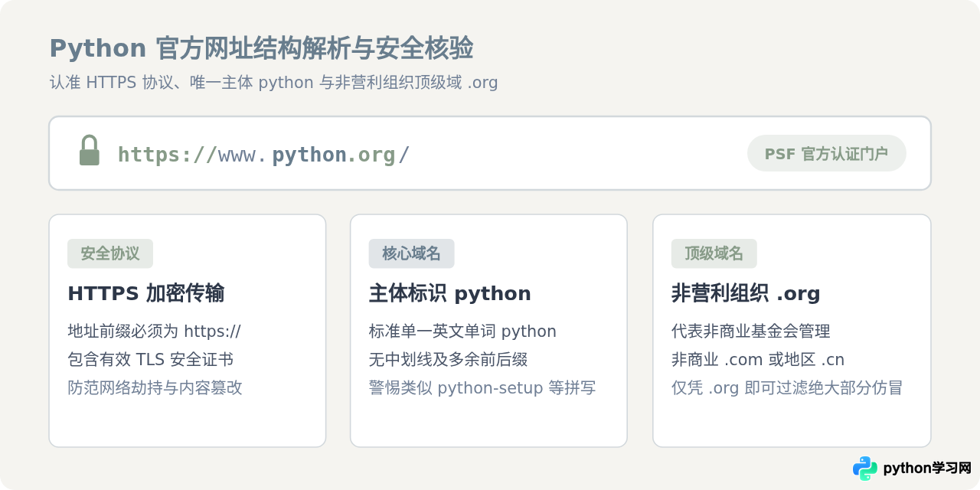Click the heading HTTPS 加密传输

(x=146, y=293)
